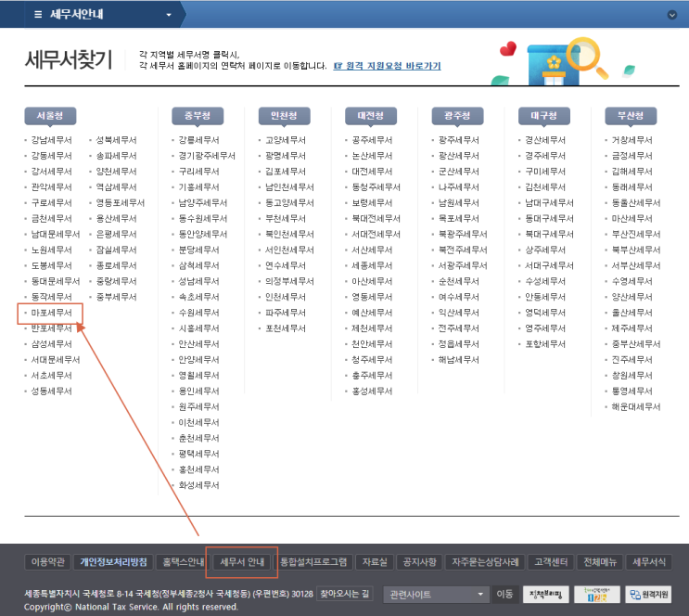Open 자주묻는상담사례 footer link
The image size is (689, 616).
click(485, 562)
